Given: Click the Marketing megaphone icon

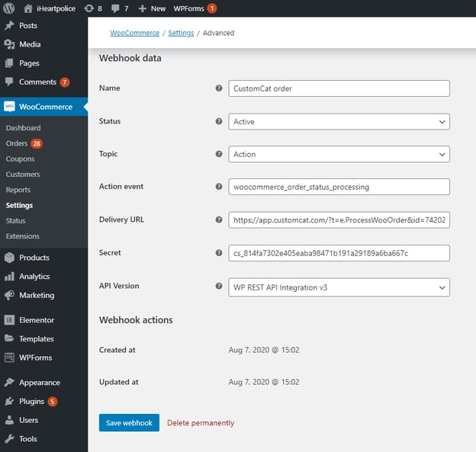Looking at the screenshot, I should click(x=9, y=295).
